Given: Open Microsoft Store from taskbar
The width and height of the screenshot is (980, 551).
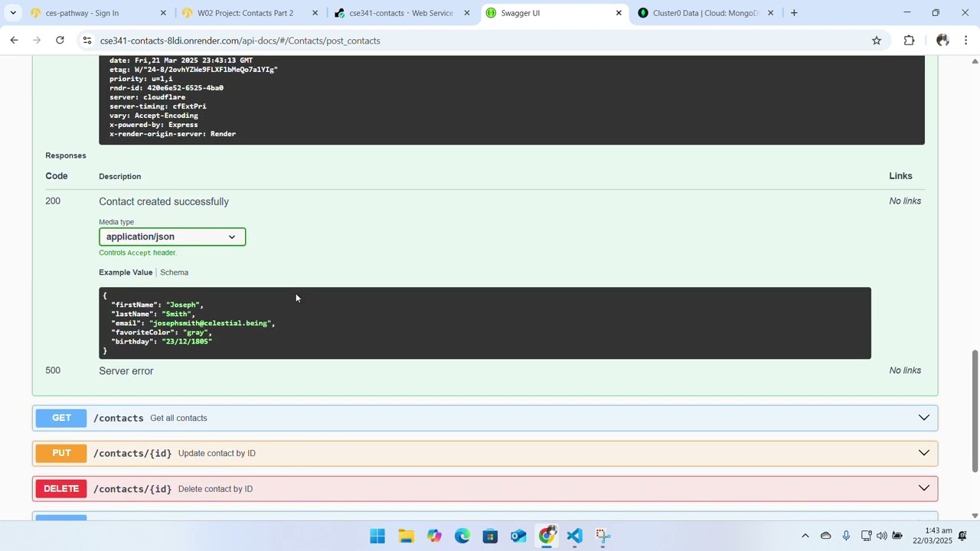Looking at the screenshot, I should point(491,536).
